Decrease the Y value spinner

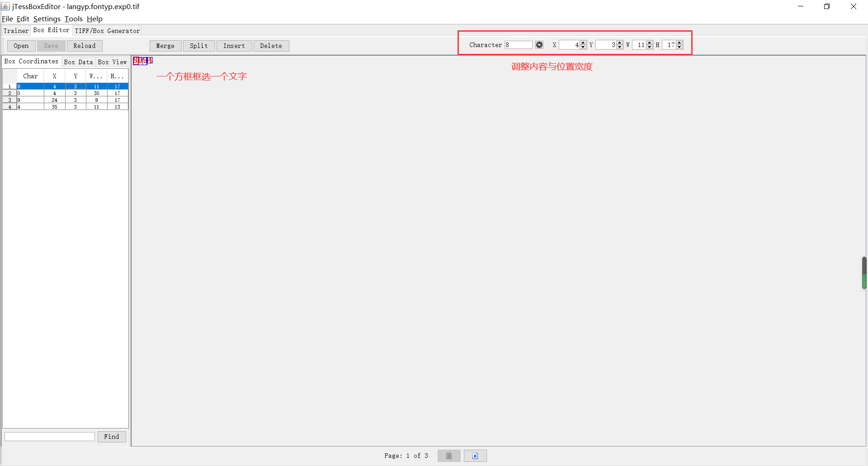(x=620, y=47)
